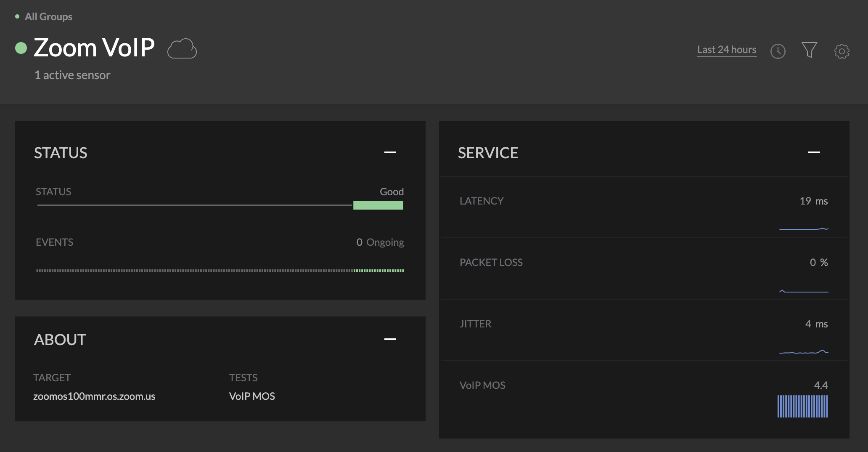Open the Jitter sparkline chart

[804, 352]
